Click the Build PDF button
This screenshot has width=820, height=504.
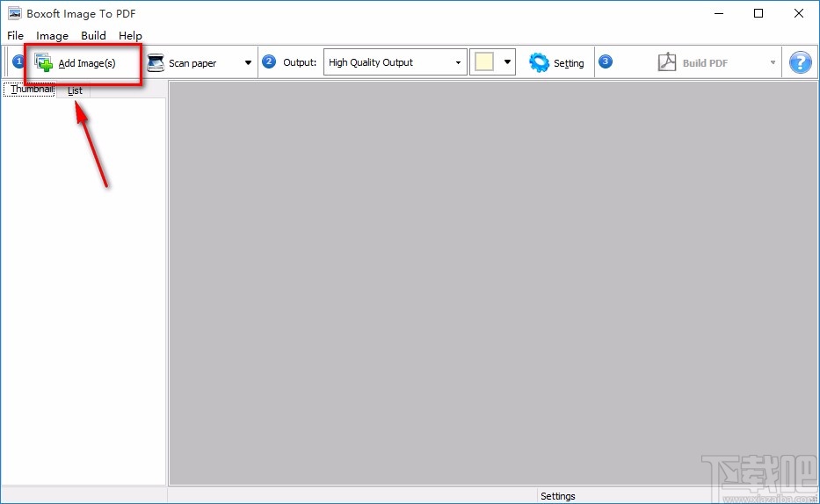pos(693,62)
